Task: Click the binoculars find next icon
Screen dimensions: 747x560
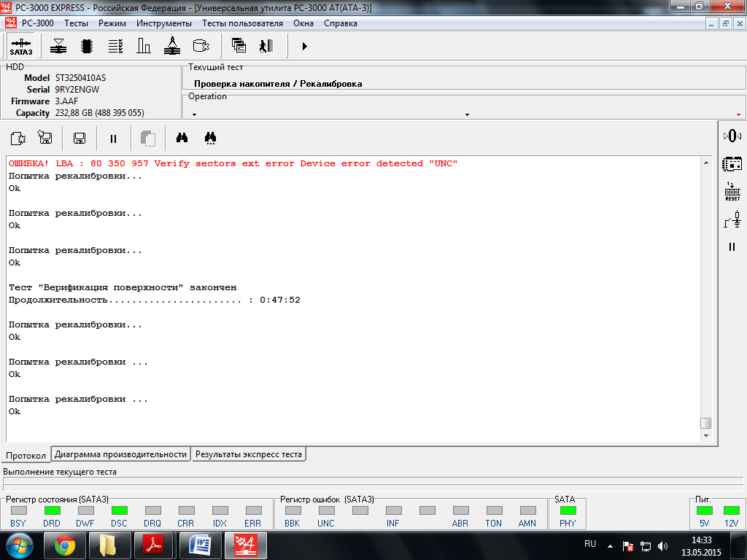Action: [210, 138]
